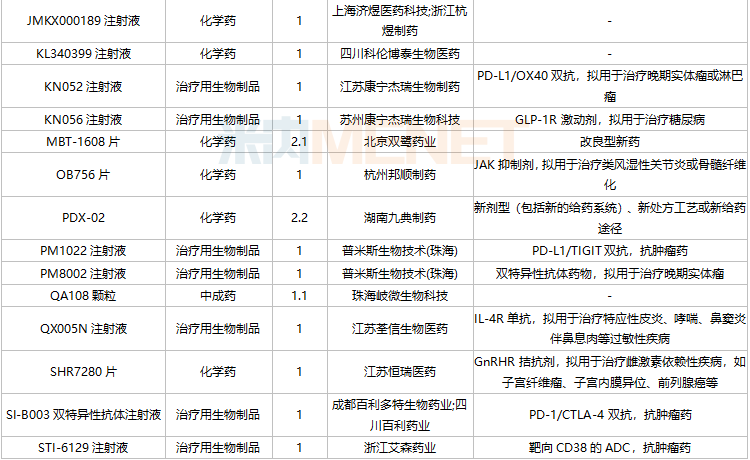
Task: Click 化学药 in the KL340399 row
Action: click(x=218, y=54)
